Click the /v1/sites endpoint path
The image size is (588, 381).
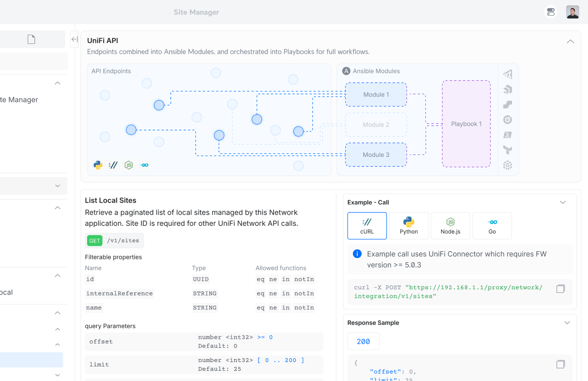click(x=123, y=241)
